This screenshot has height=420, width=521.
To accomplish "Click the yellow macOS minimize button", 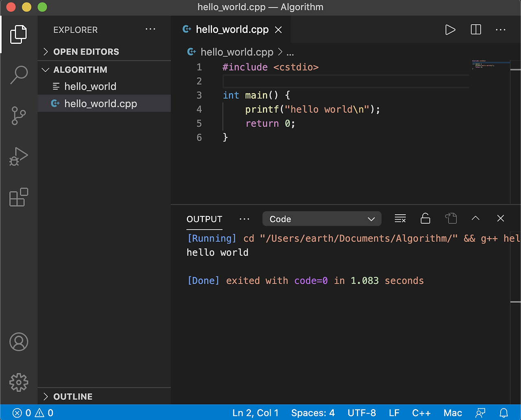I will [26, 7].
